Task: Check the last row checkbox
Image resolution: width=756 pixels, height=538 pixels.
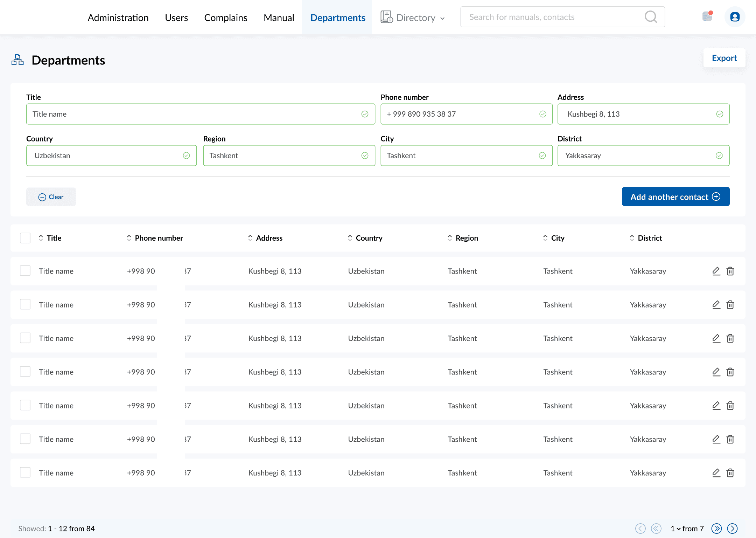Action: 25,473
